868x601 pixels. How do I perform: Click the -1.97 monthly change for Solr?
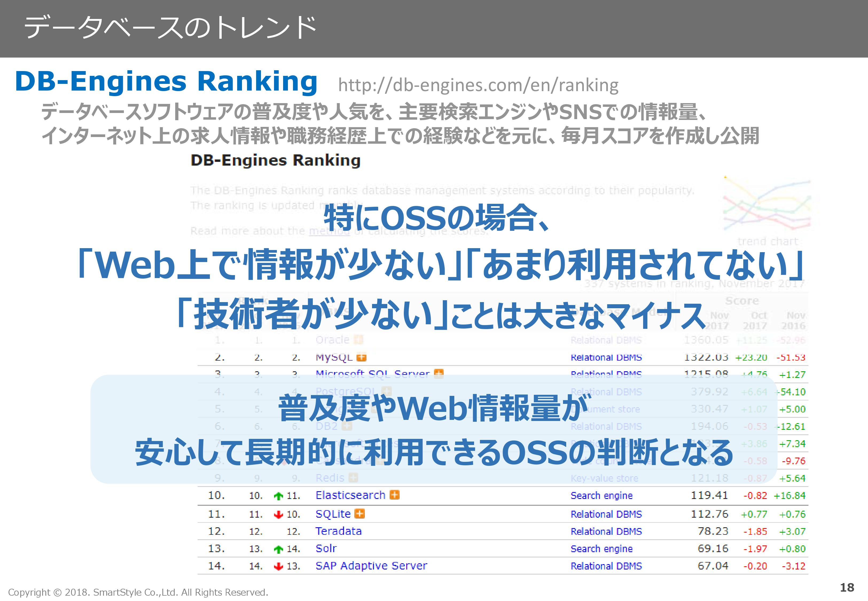755,549
